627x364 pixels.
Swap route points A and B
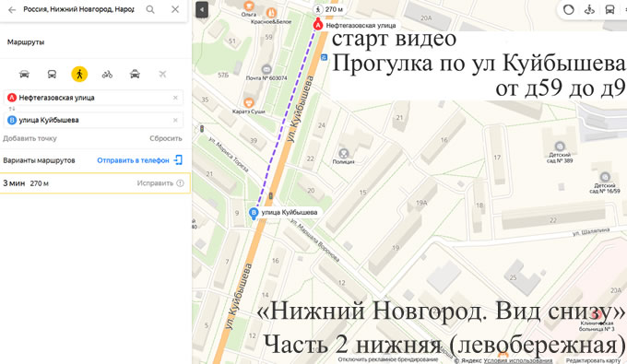[x=12, y=109]
